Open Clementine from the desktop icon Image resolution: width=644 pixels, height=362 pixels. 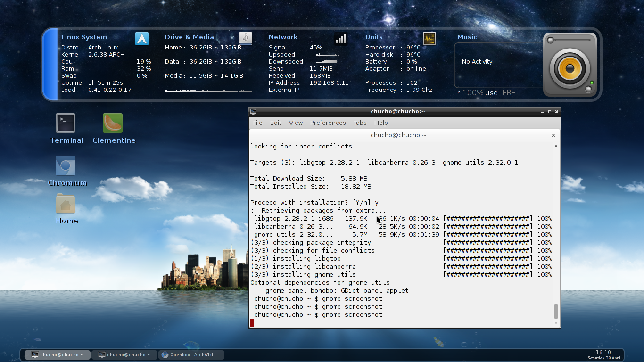[x=113, y=122]
